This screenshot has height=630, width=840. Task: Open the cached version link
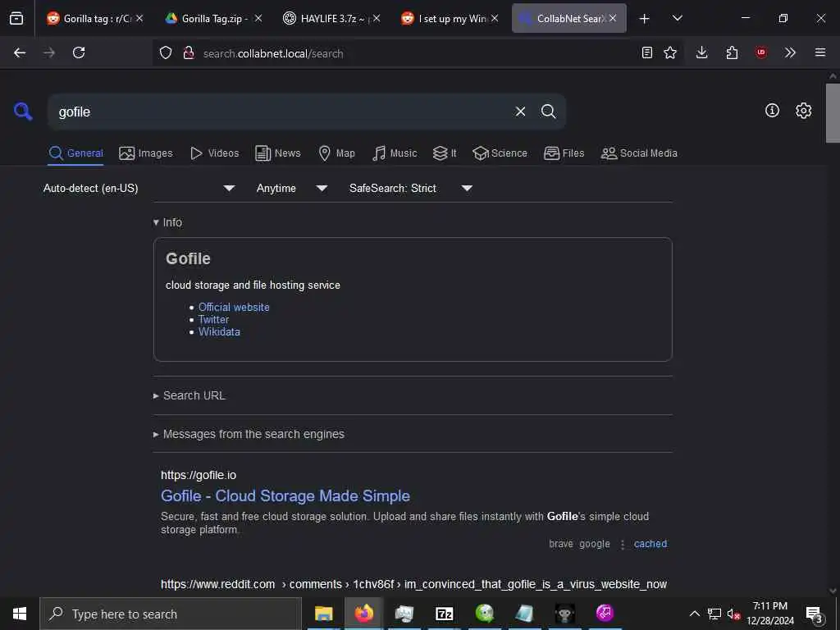pyautogui.click(x=651, y=544)
